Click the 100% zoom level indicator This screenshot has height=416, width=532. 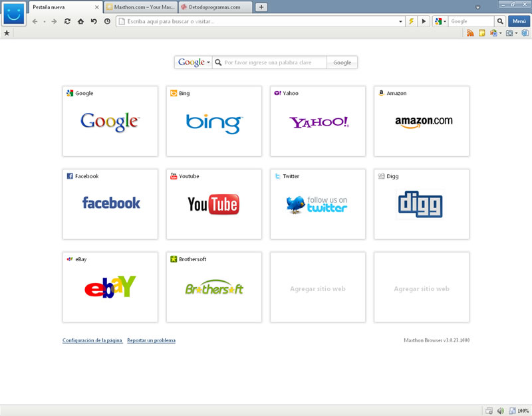coord(523,411)
